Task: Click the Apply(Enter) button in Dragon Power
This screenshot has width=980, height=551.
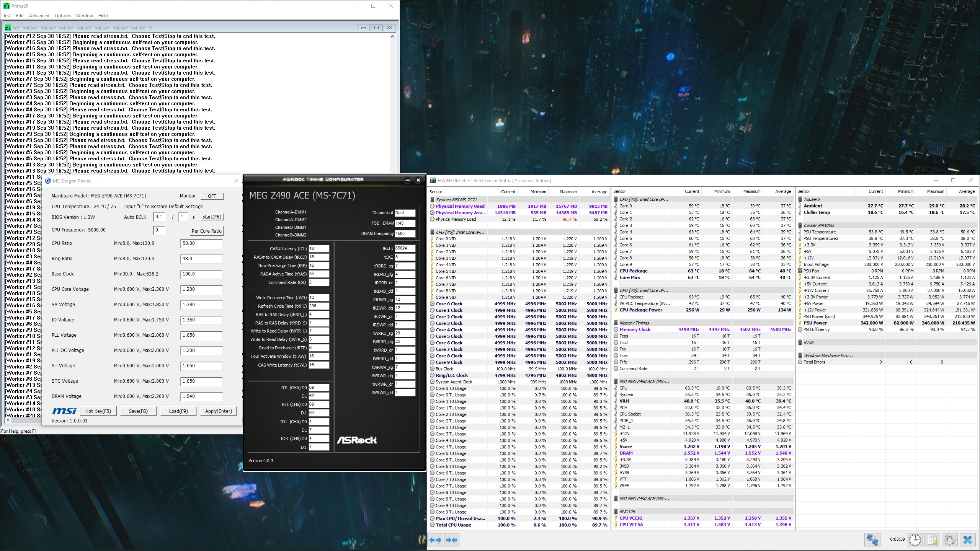Action: point(219,411)
